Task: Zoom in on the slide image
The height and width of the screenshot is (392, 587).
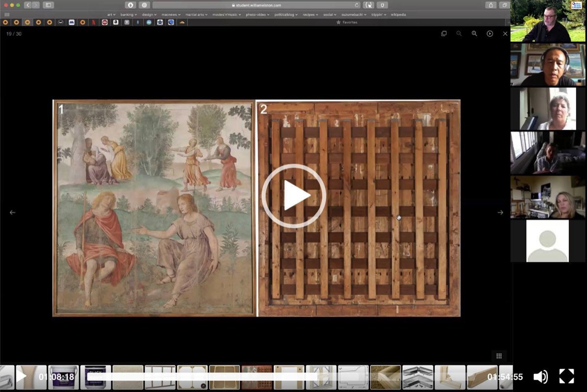Action: pos(474,34)
